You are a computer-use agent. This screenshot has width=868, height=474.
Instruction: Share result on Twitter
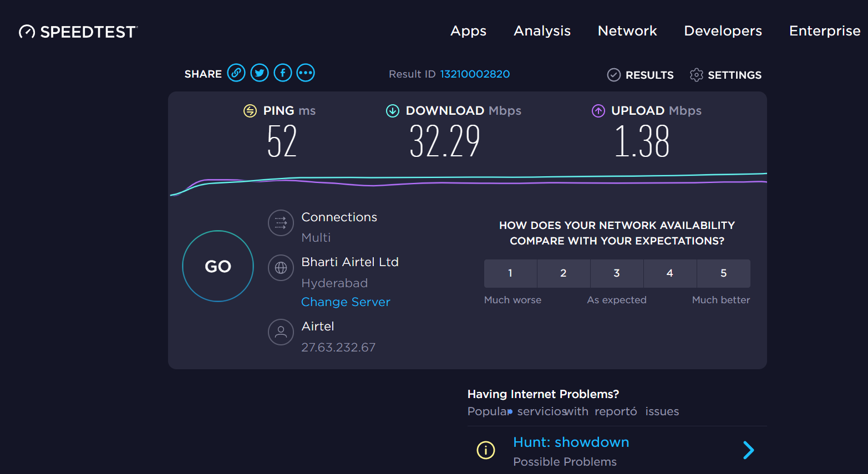coord(260,73)
